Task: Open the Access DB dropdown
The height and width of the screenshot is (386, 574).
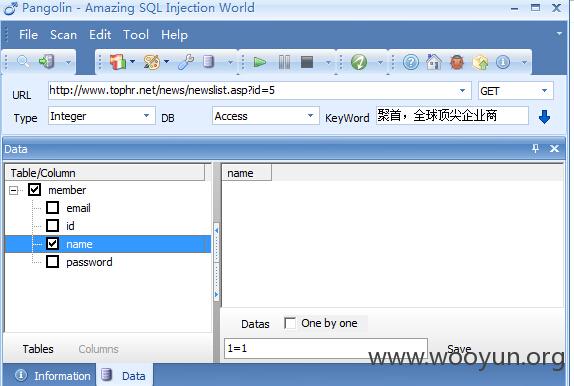Action: [310, 116]
